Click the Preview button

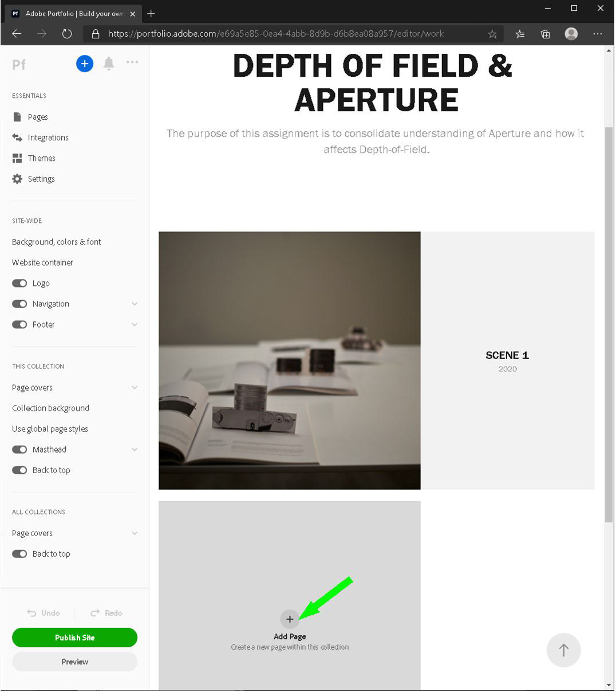[x=74, y=662]
